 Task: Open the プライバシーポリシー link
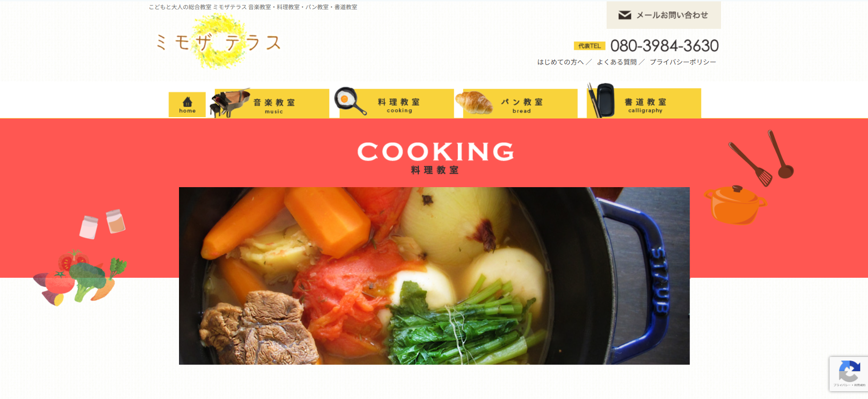[x=683, y=62]
